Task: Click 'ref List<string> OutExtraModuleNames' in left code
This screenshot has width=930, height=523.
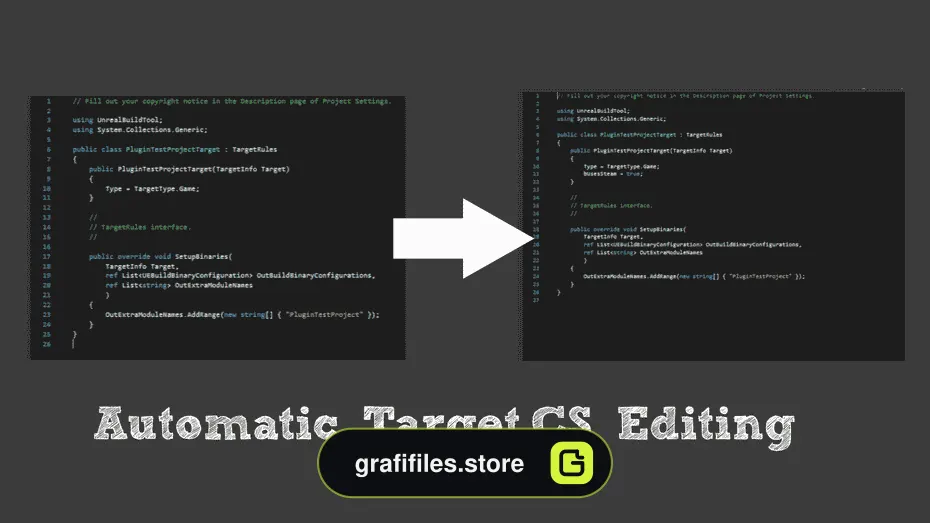Action: tap(179, 285)
